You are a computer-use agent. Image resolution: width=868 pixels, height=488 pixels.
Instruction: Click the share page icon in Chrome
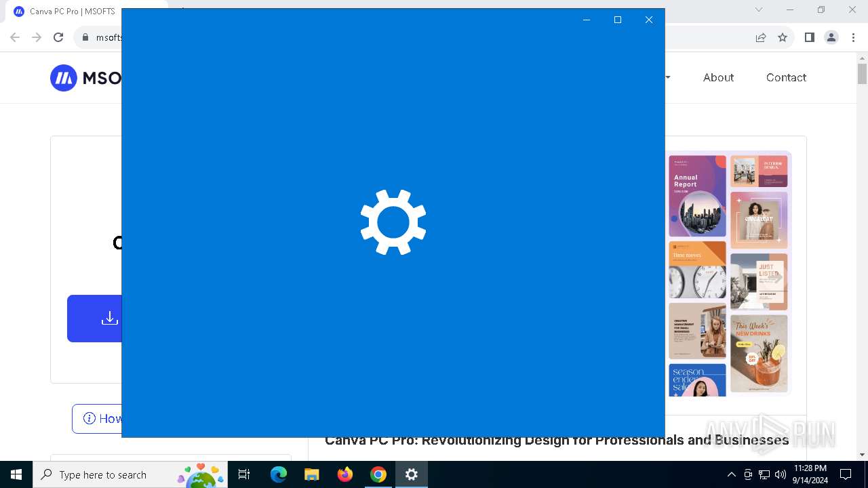[761, 37]
